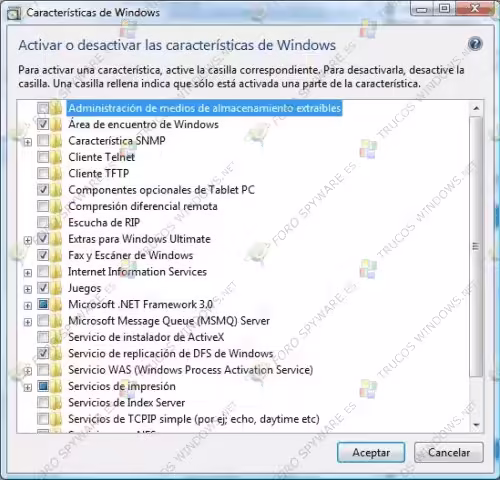Enable Internet Information Services checkbox

(43, 271)
